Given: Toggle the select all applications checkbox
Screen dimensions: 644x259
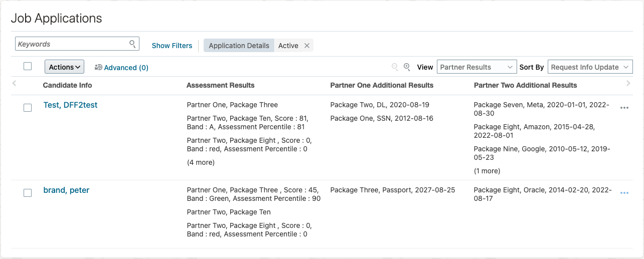Looking at the screenshot, I should (x=28, y=66).
